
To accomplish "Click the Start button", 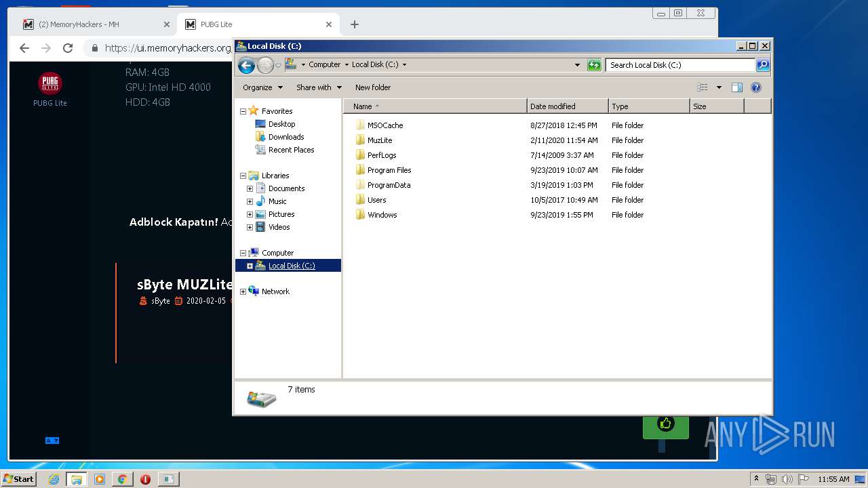I will (x=18, y=479).
